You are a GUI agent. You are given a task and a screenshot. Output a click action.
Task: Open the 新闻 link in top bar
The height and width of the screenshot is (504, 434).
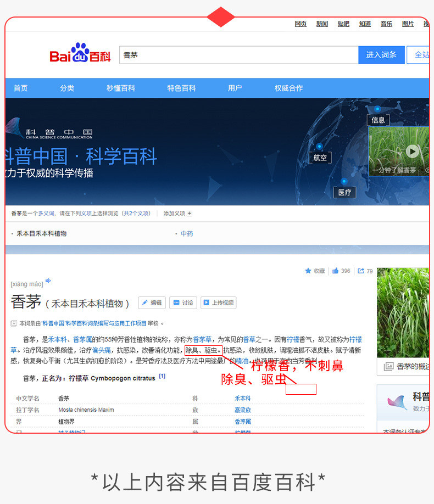[322, 24]
